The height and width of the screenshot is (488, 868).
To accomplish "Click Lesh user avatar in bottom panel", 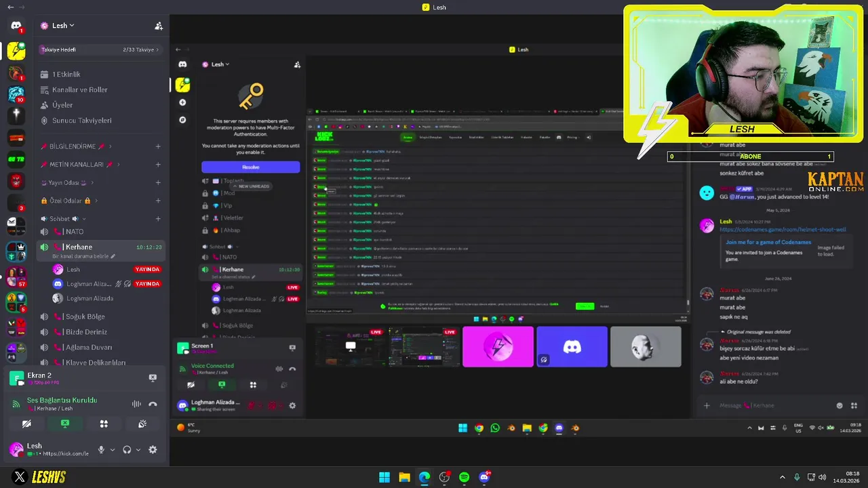I will [x=16, y=449].
